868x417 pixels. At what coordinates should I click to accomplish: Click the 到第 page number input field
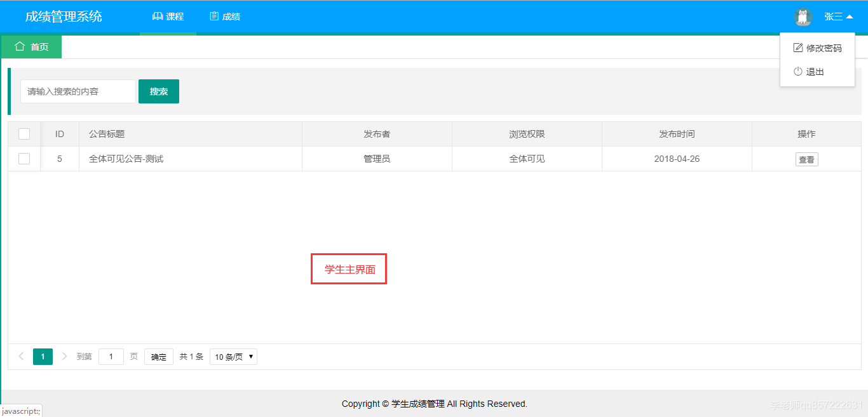pos(111,356)
